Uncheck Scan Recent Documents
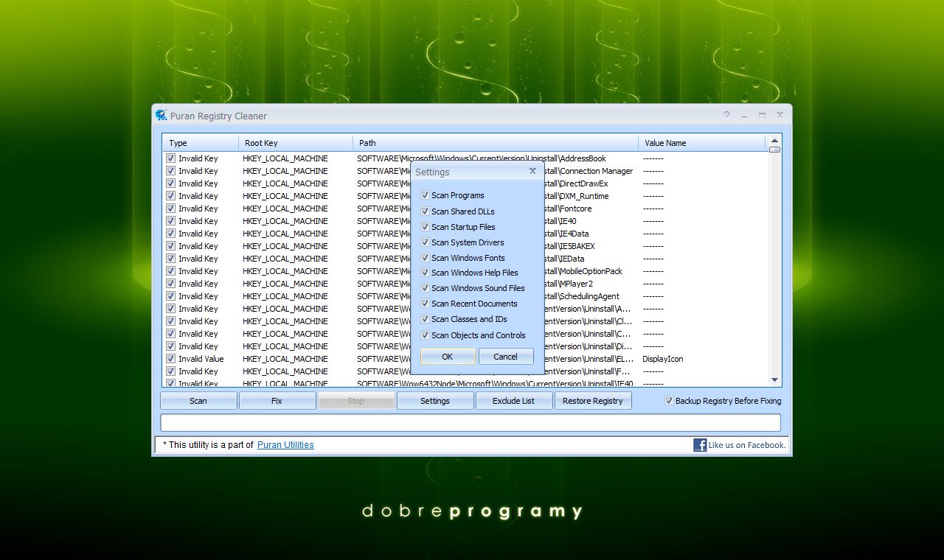 coord(425,304)
